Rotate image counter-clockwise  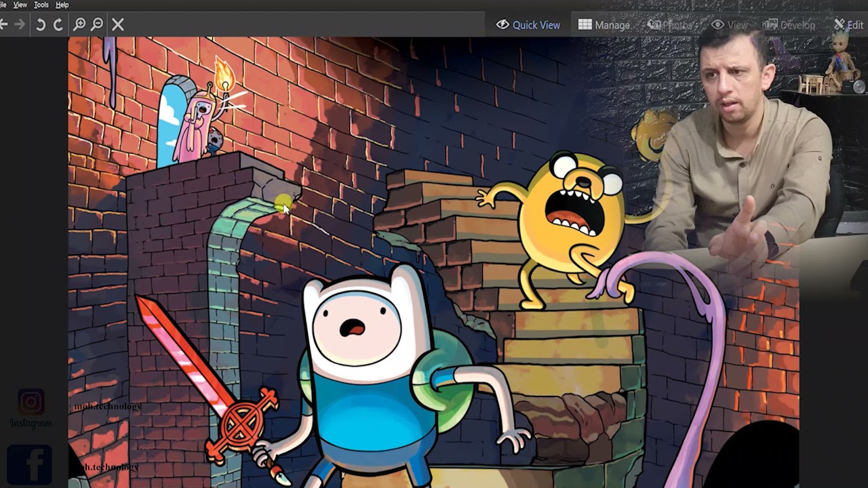(41, 25)
